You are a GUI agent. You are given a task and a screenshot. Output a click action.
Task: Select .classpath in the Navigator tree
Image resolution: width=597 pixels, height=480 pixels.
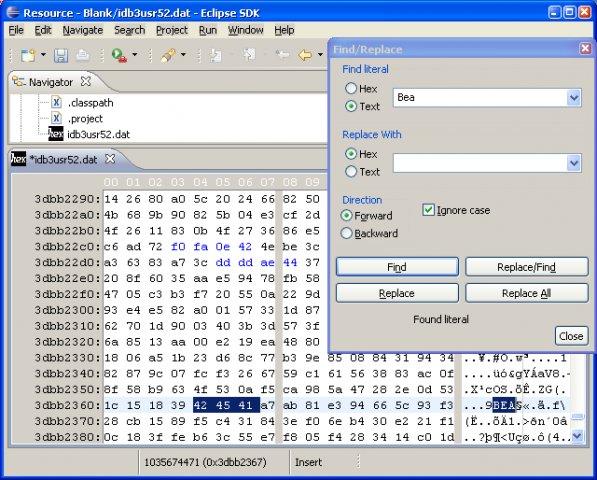pos(90,102)
